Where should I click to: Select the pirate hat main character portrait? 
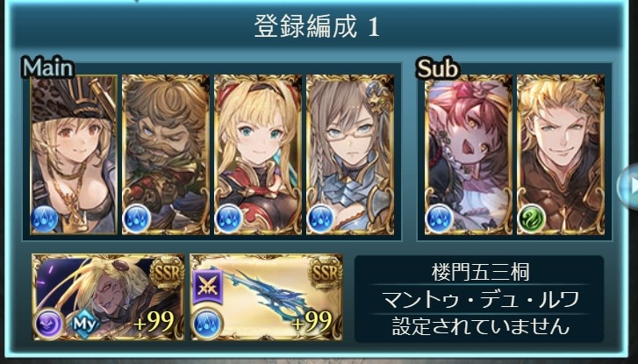pos(74,154)
